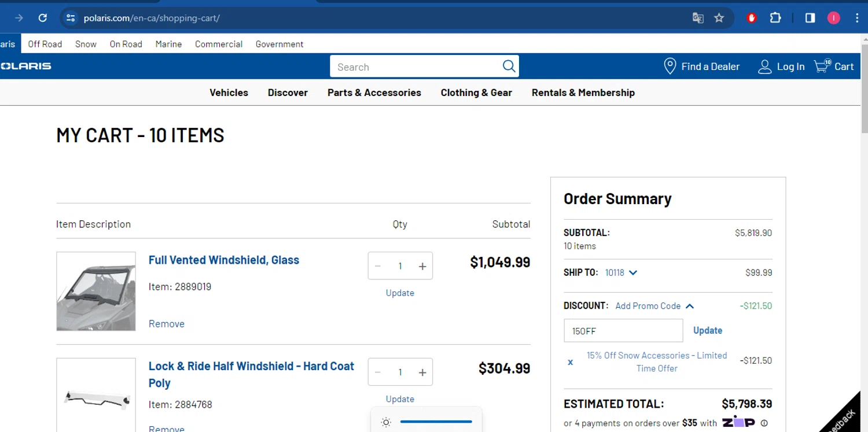Remove the applied 15% Off promo
This screenshot has width=868, height=432.
tap(570, 362)
